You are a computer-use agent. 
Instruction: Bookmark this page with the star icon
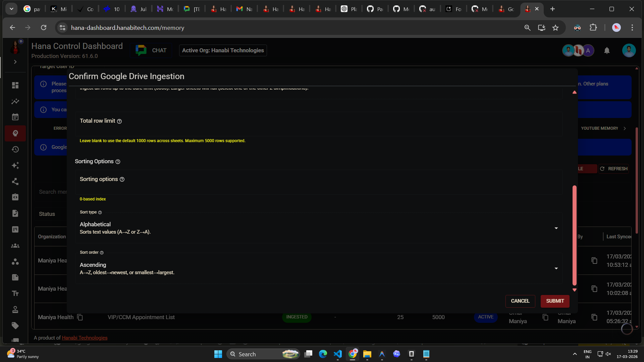(x=555, y=28)
